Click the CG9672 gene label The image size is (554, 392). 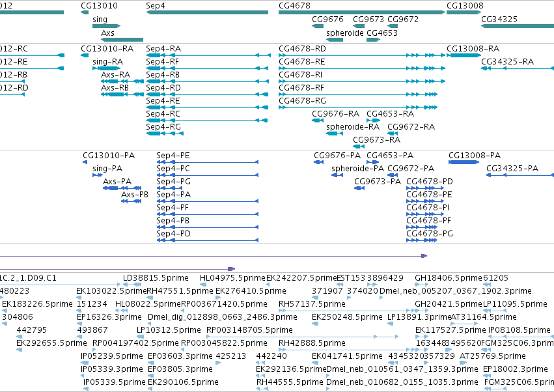(x=403, y=20)
